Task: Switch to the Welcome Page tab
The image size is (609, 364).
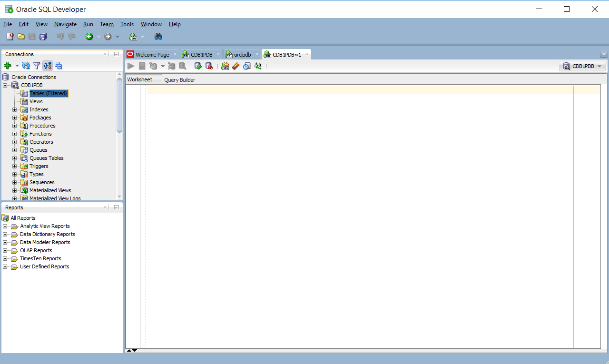Action: click(x=152, y=55)
